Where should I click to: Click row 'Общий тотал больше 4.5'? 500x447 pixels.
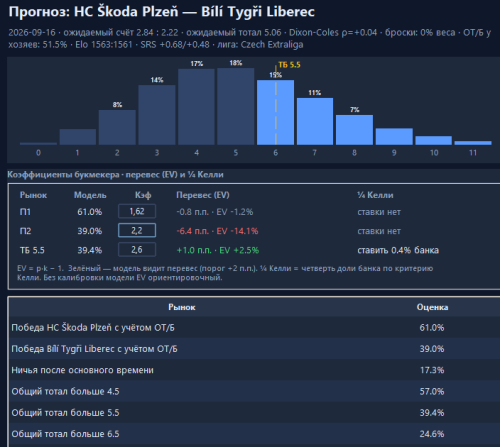pos(254,391)
